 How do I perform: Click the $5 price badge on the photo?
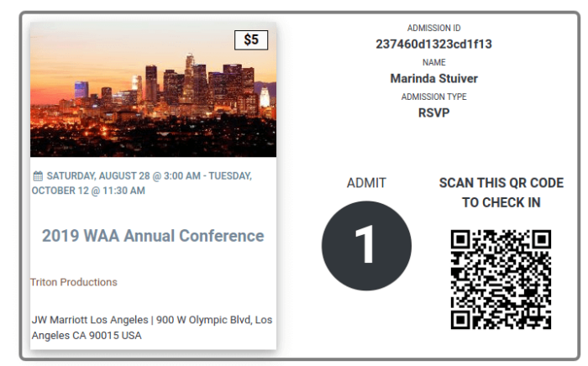pos(251,39)
